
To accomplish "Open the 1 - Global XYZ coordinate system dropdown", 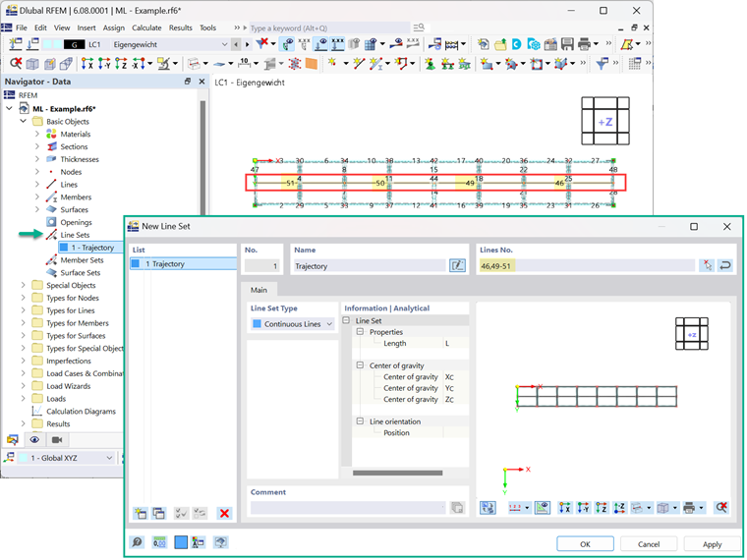I will [109, 458].
